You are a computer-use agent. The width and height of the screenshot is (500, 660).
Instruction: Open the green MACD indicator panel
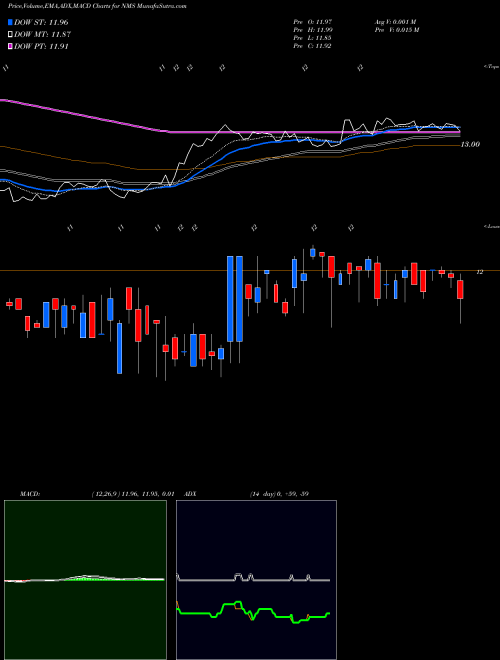pyautogui.click(x=85, y=580)
